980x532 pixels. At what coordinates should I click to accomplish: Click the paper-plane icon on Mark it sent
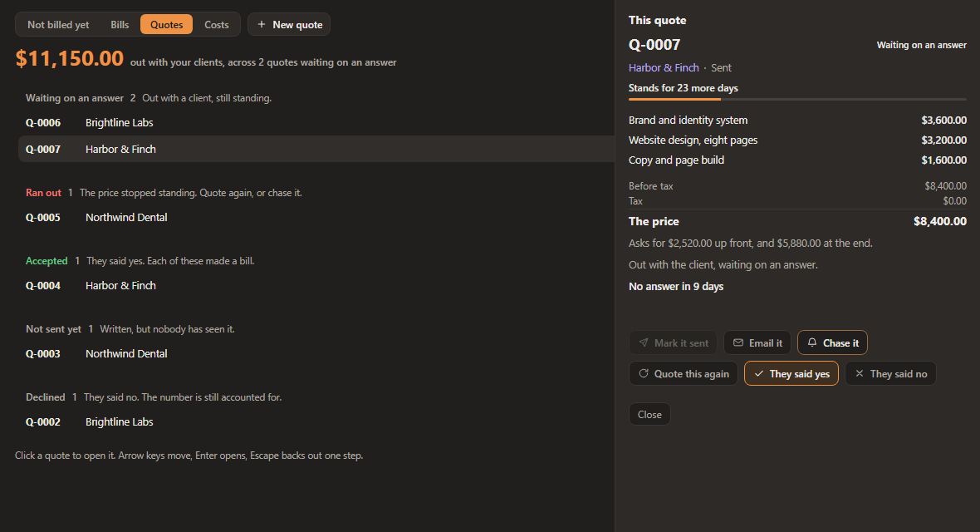[644, 343]
